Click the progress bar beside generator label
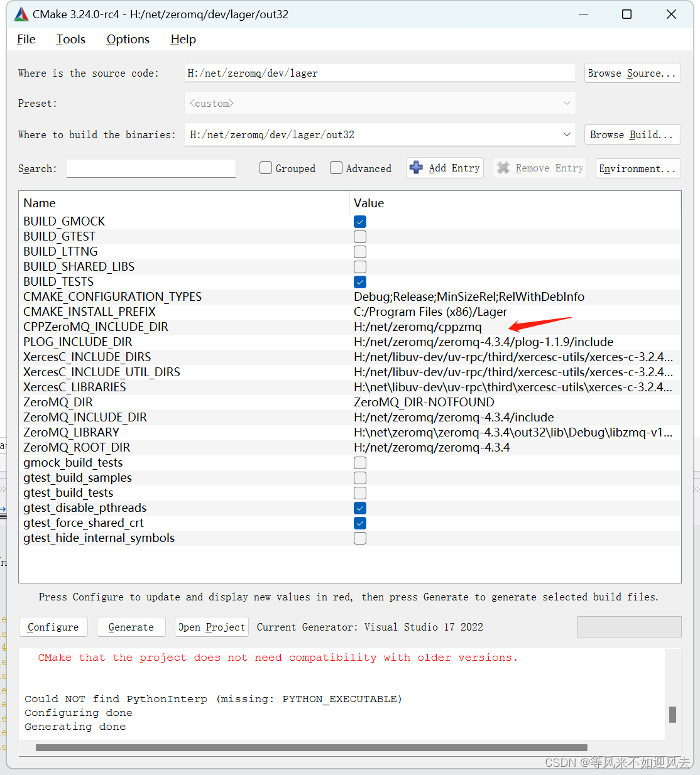 629,627
